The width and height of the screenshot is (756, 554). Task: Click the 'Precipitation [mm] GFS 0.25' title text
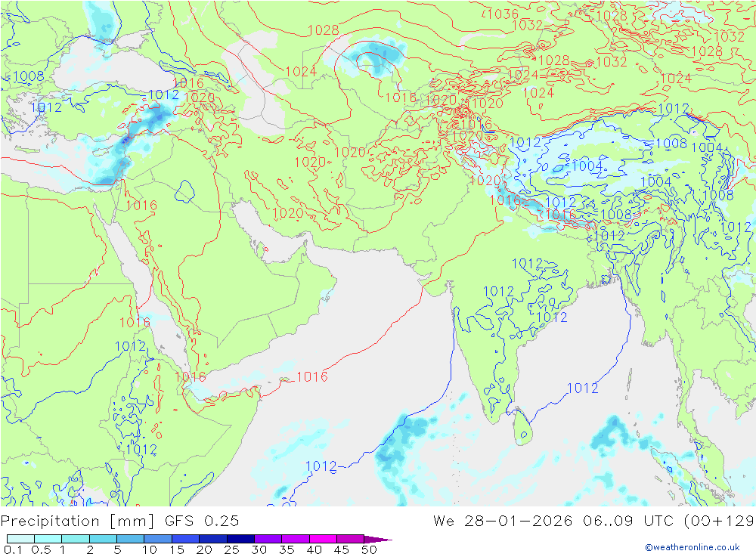point(119,521)
